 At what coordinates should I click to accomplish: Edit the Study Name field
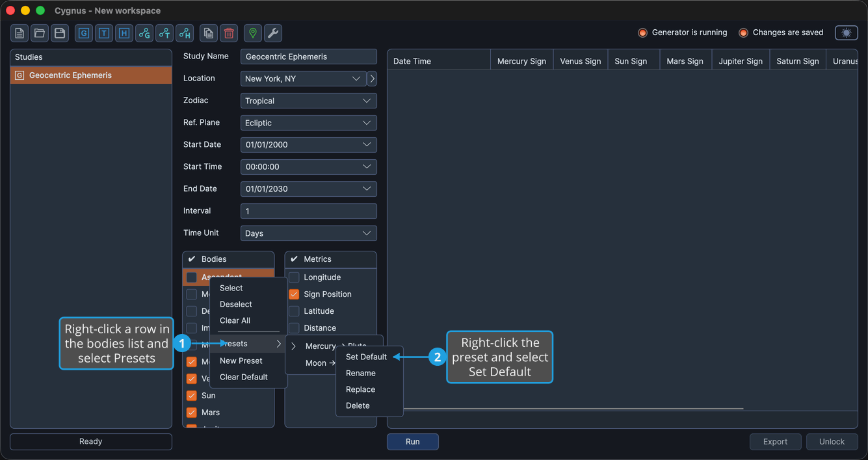coord(308,57)
